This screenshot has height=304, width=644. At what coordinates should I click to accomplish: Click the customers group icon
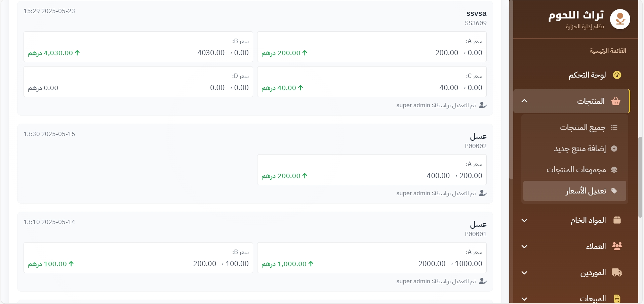pos(617,246)
